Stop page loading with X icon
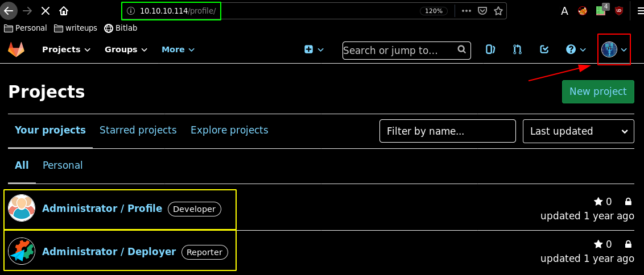This screenshot has height=275, width=644. pyautogui.click(x=46, y=11)
